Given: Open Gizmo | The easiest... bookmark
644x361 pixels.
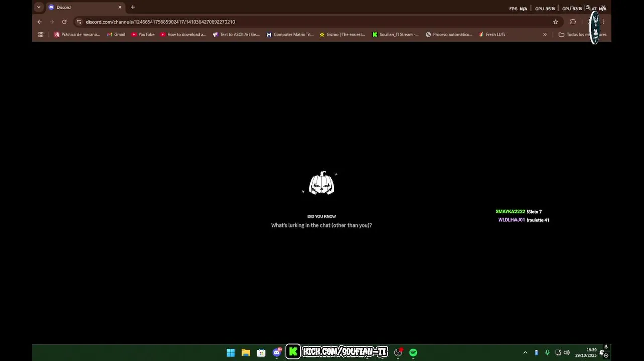Looking at the screenshot, I should (342, 35).
